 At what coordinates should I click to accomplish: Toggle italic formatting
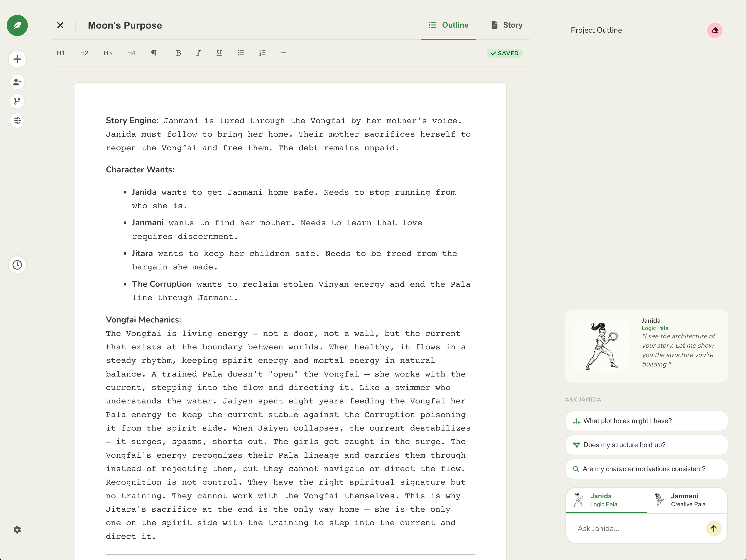(x=199, y=53)
